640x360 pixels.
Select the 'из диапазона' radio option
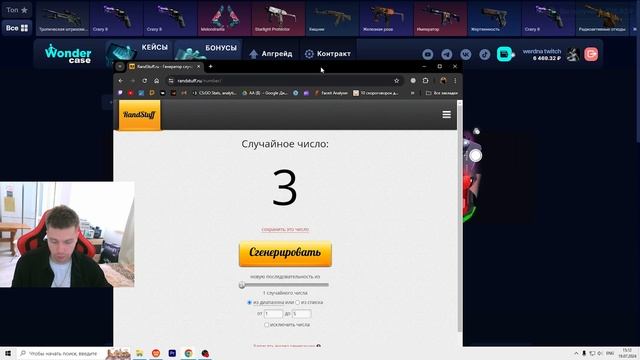pos(249,302)
